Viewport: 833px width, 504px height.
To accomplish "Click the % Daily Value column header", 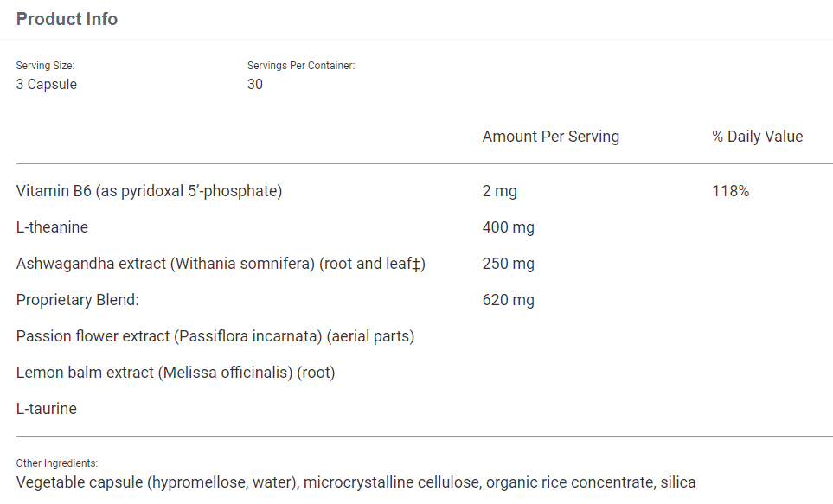I will pos(757,137).
